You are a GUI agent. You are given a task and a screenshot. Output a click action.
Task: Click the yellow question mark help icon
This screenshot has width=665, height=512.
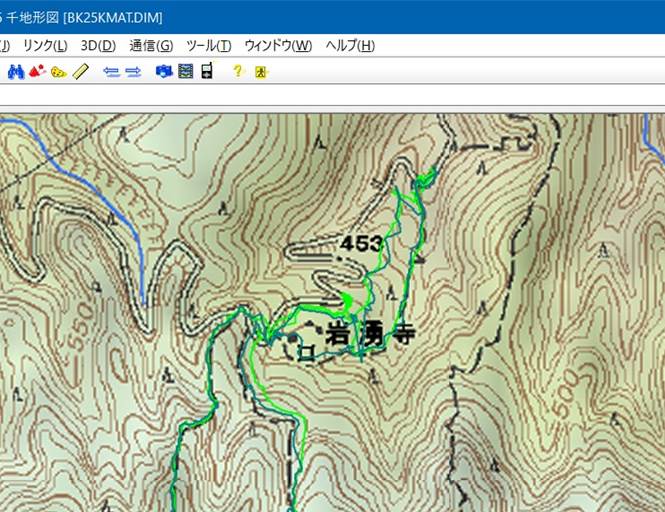pyautogui.click(x=238, y=71)
